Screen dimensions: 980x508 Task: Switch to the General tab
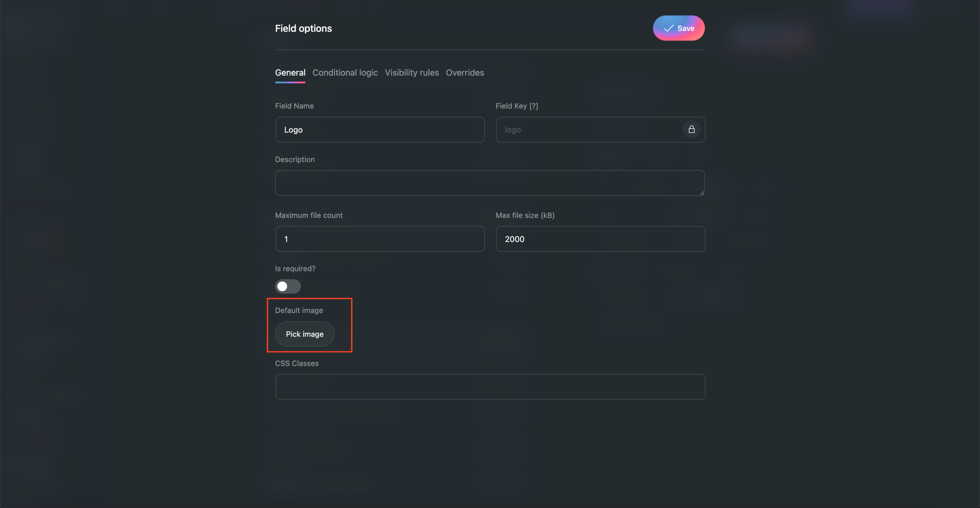290,73
